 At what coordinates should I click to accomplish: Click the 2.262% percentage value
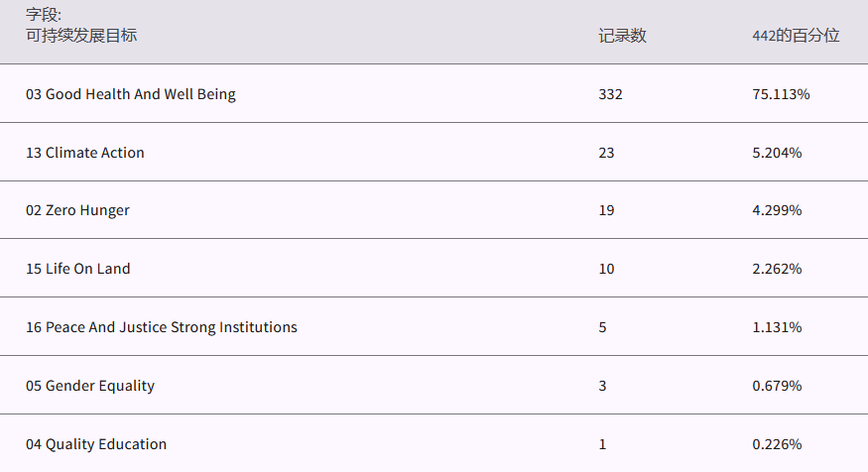tap(777, 269)
